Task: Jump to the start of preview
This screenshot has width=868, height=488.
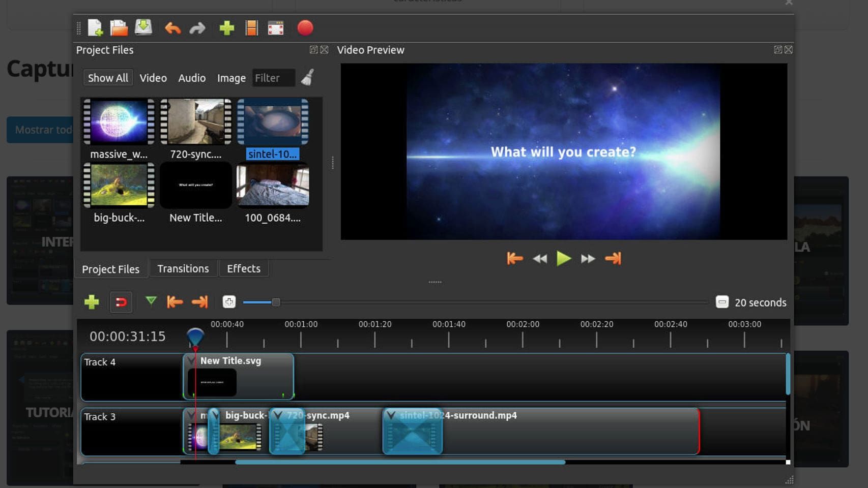Action: 514,258
